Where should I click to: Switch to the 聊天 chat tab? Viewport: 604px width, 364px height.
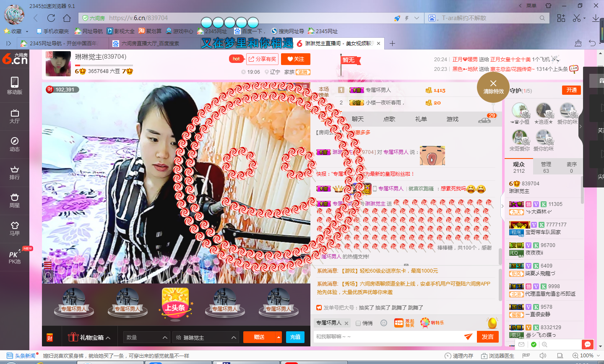(x=358, y=119)
